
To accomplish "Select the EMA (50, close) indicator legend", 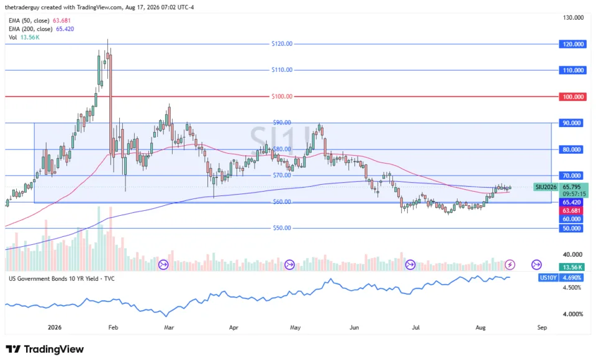I will 40,20.
